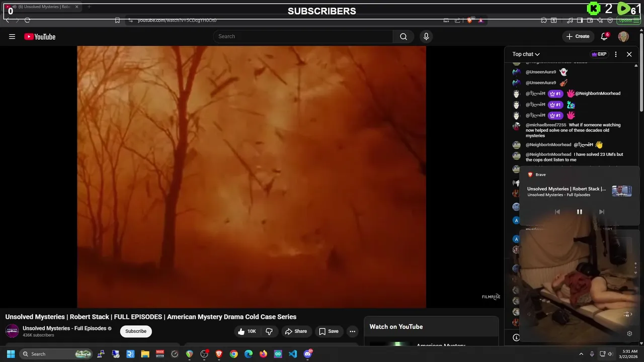Open the screen-share icon in address bar
The image size is (644, 362).
coord(446,20)
